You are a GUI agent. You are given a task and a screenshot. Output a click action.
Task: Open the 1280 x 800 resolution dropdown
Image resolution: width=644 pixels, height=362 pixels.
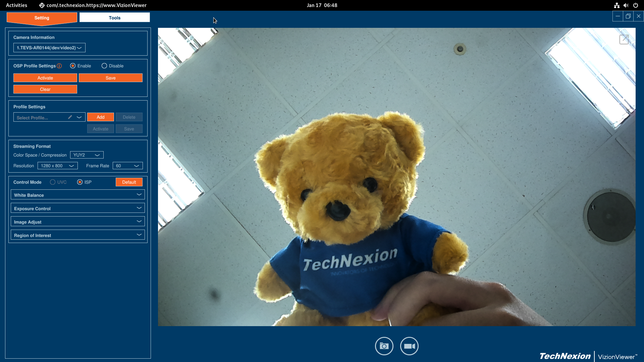click(x=58, y=166)
